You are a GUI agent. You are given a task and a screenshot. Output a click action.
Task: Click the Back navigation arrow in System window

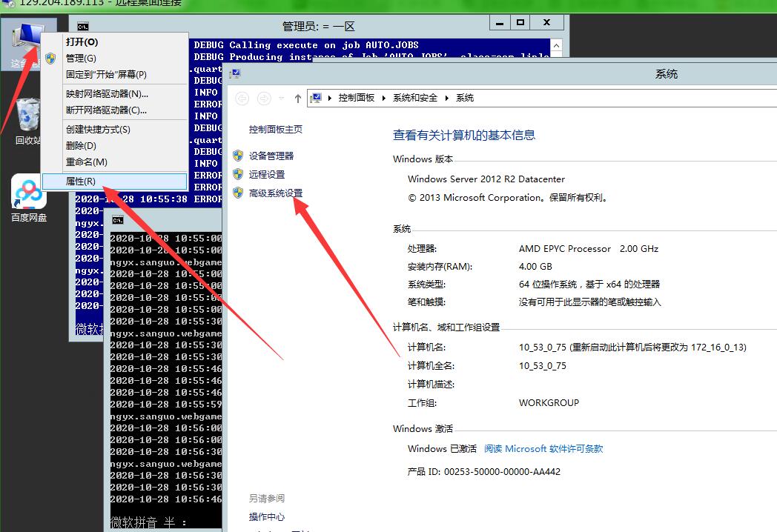pyautogui.click(x=242, y=98)
